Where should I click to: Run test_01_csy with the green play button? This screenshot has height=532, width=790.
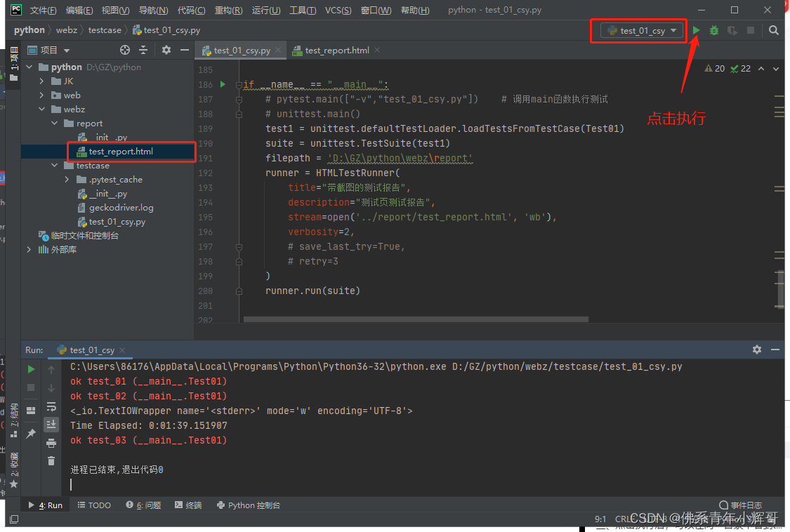tap(696, 30)
